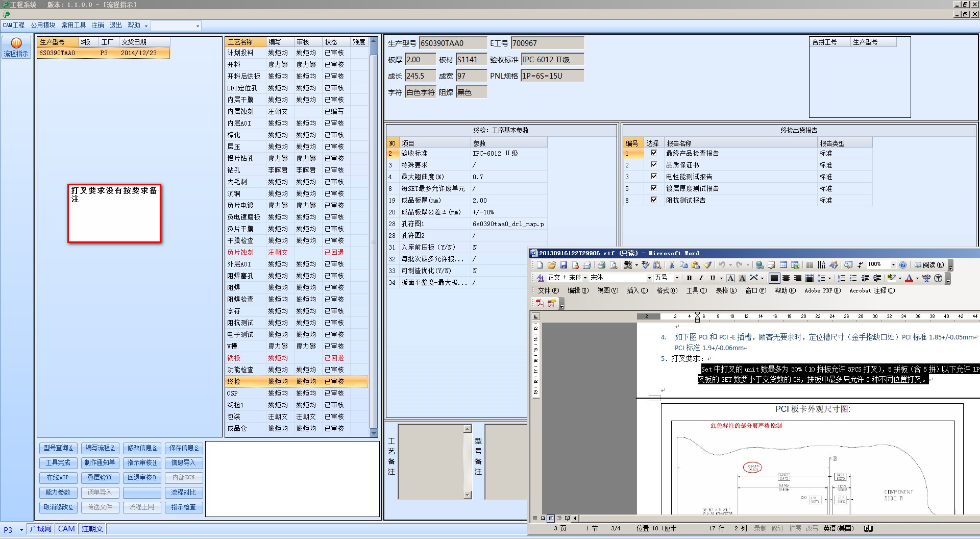Click the Word Help question mark icon
This screenshot has width=980, height=539.
(x=903, y=265)
